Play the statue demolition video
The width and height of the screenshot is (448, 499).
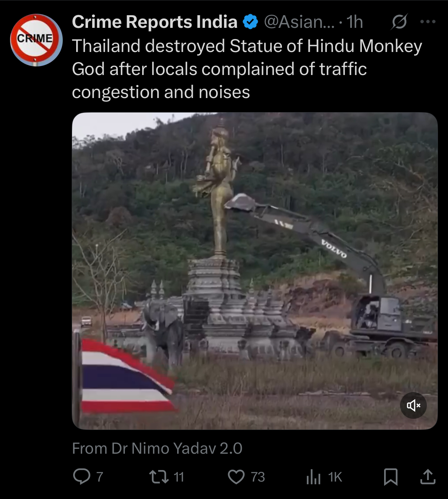tap(255, 271)
